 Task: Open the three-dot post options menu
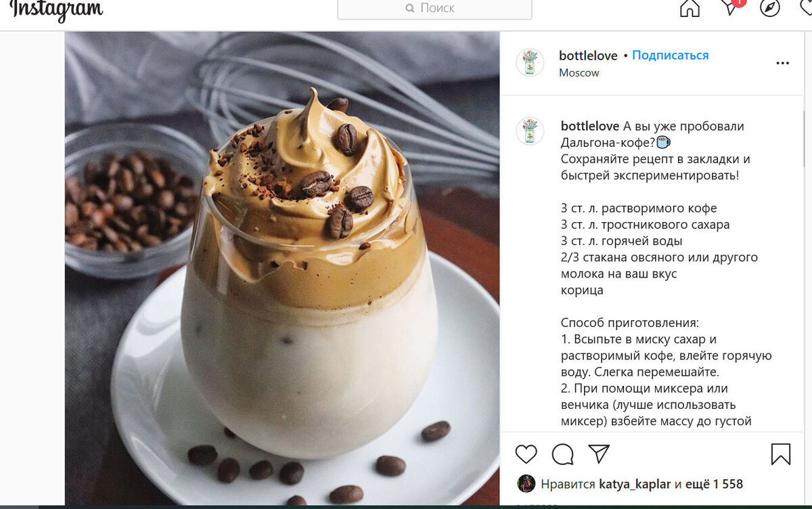[782, 64]
